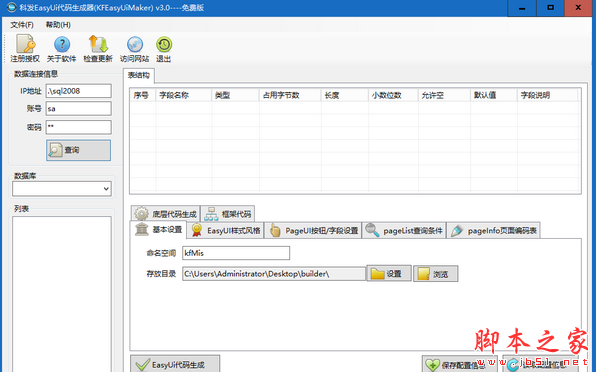Click the 设置 folder button
This screenshot has height=372, width=596.
point(389,274)
